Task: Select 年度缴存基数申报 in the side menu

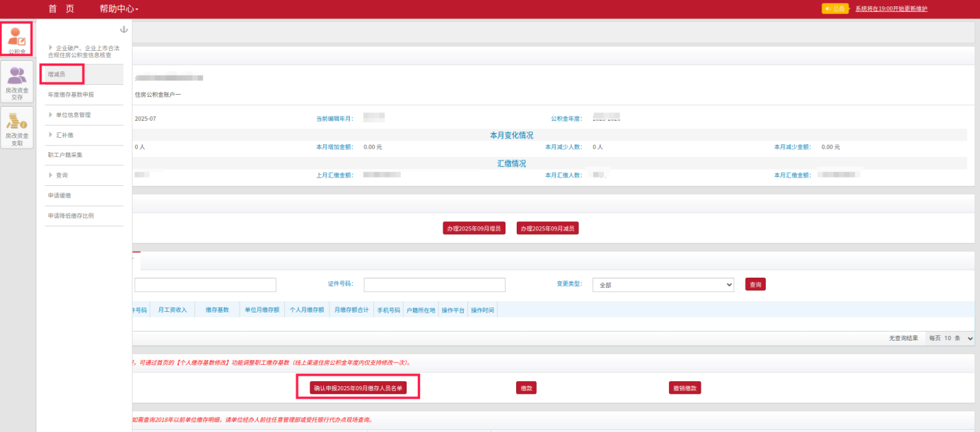Action: point(71,94)
